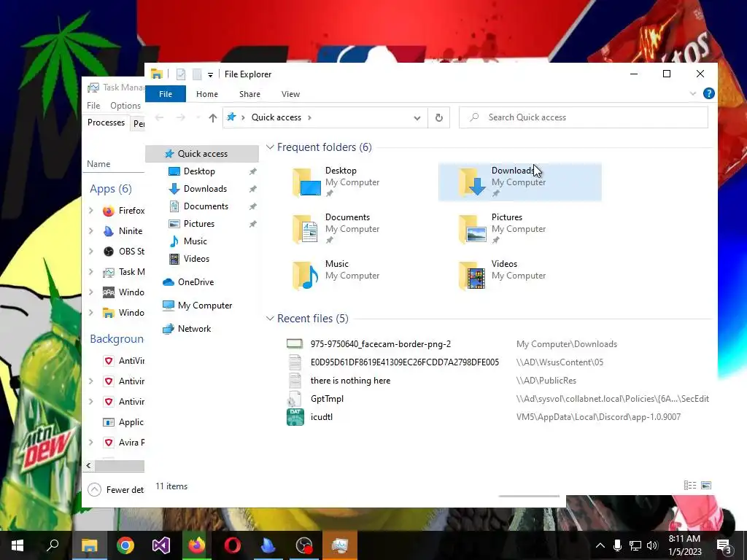Screen dimensions: 747x560
Task: Select Quick access in navigation pane
Action: 202,153
